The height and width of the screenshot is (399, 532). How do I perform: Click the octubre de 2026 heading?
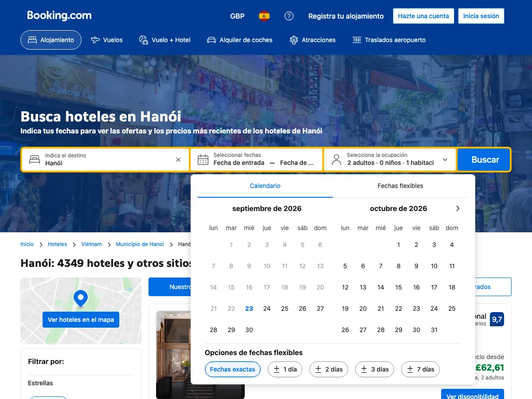point(399,208)
